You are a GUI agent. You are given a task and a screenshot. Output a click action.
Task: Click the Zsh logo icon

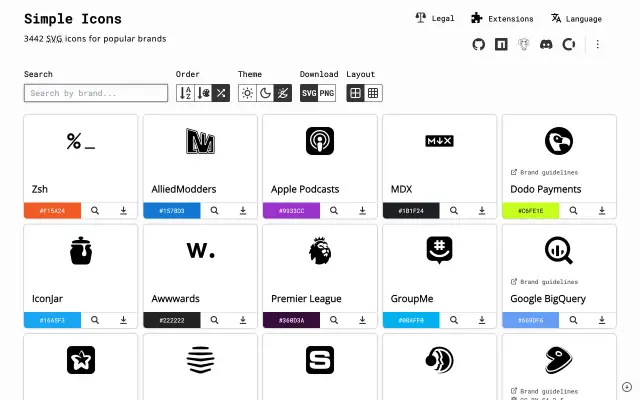tap(81, 141)
